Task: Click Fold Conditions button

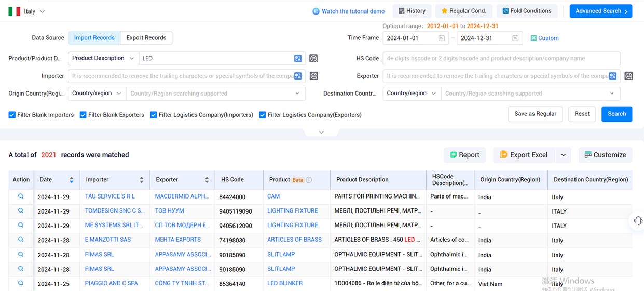Action: (527, 11)
